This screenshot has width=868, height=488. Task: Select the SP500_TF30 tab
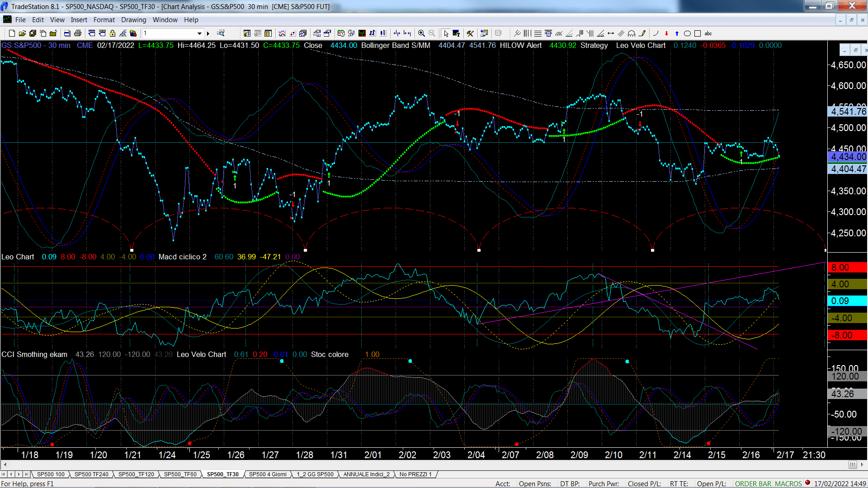[223, 474]
